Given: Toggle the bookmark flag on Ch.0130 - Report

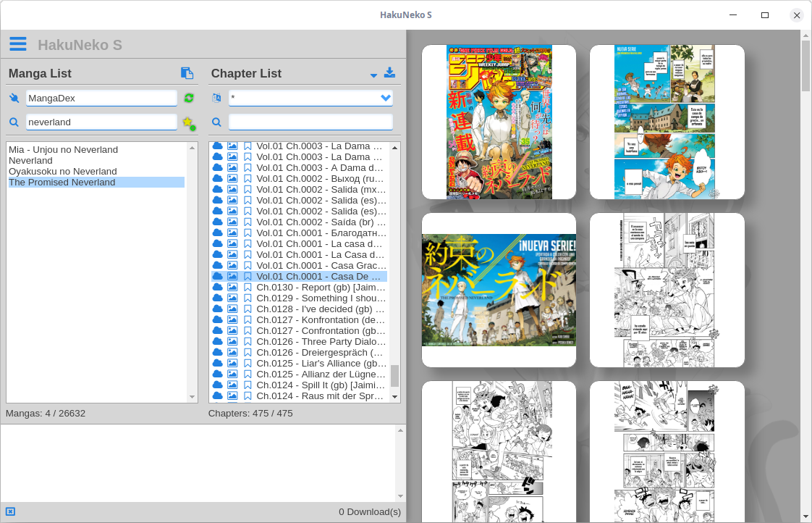Looking at the screenshot, I should 247,287.
